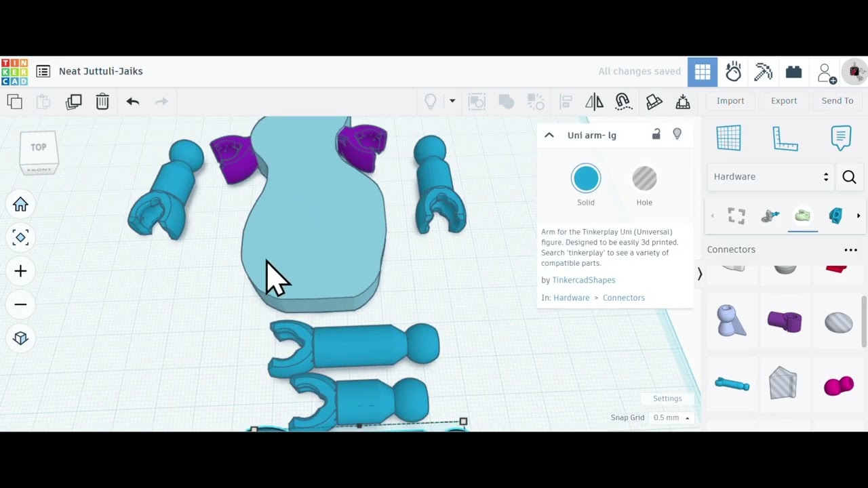
Task: Select the green Connectors category tab
Action: [x=803, y=216]
